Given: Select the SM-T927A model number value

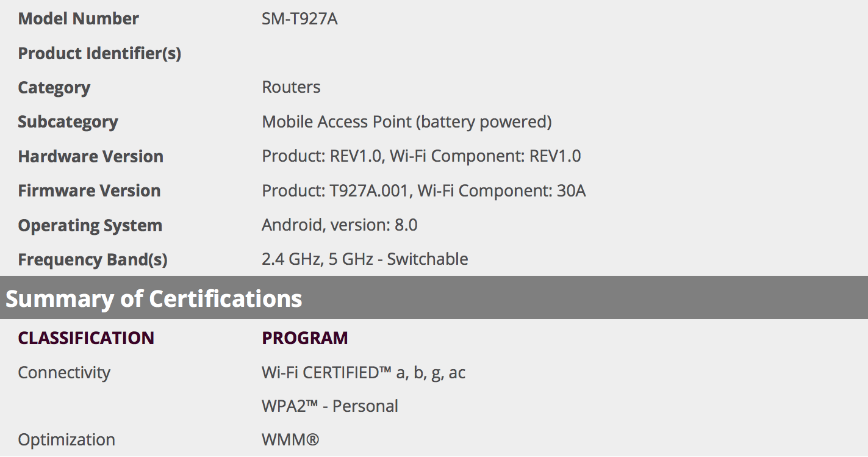Looking at the screenshot, I should coord(299,19).
